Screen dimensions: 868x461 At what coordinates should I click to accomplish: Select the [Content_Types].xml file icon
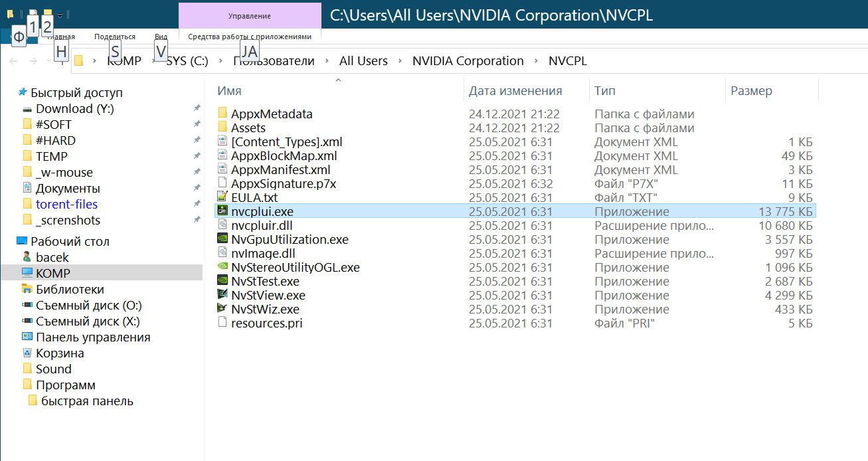[x=223, y=141]
